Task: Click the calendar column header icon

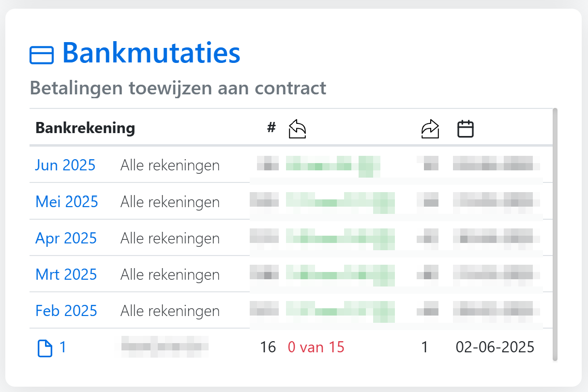Action: (x=466, y=129)
